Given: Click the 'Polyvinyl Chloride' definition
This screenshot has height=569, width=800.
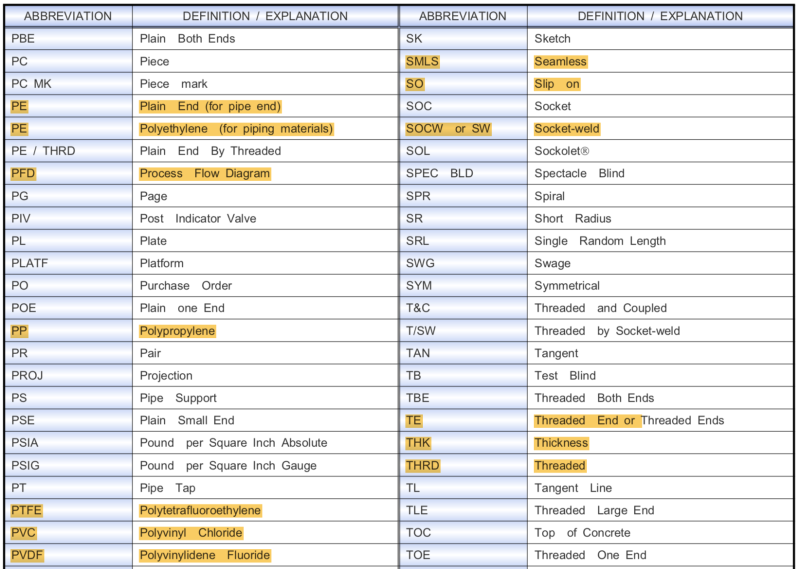Looking at the screenshot, I should (191, 533).
